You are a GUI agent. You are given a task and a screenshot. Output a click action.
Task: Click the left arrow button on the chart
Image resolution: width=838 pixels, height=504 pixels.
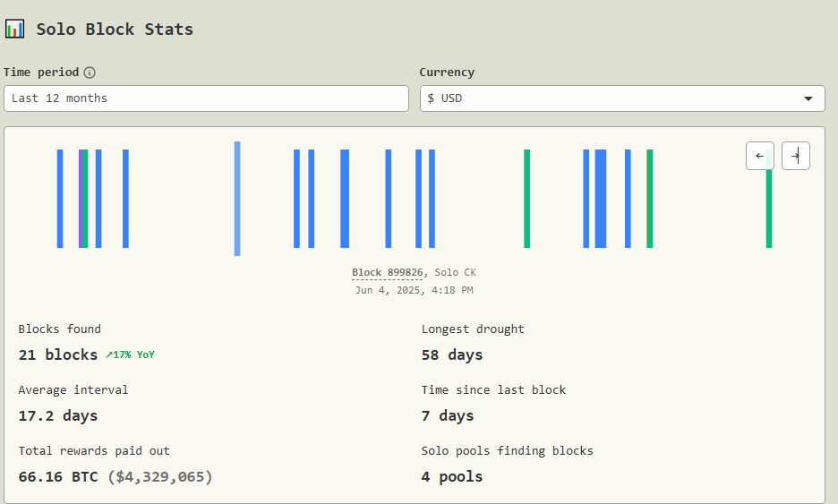(x=759, y=156)
